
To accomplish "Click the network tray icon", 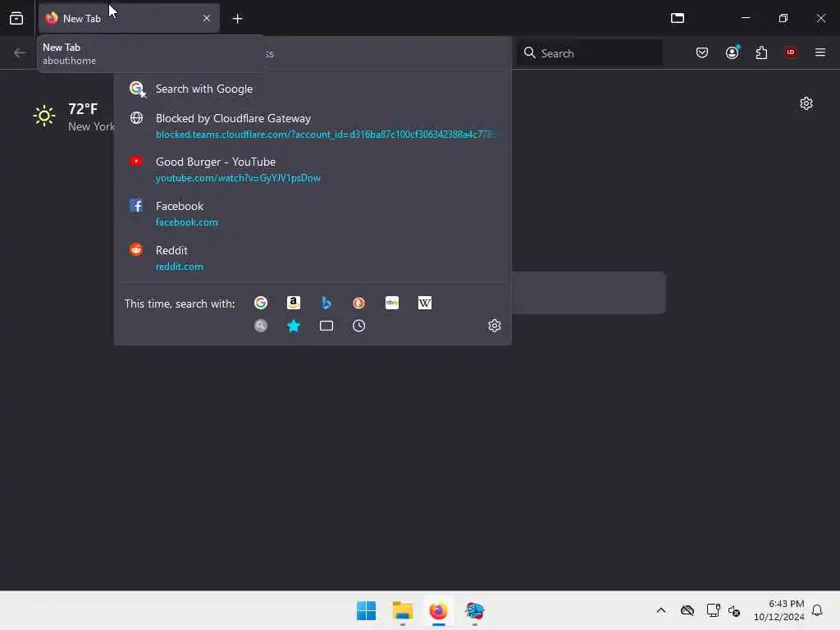I will 713,610.
